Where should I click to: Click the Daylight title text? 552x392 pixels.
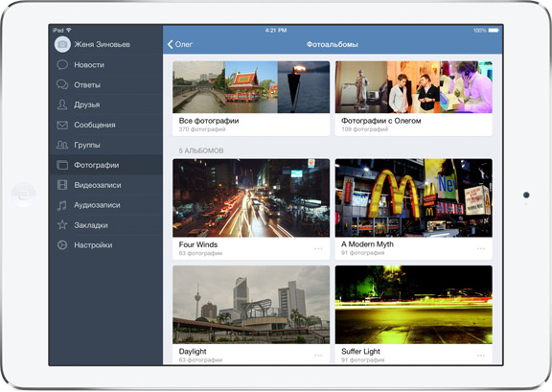193,352
